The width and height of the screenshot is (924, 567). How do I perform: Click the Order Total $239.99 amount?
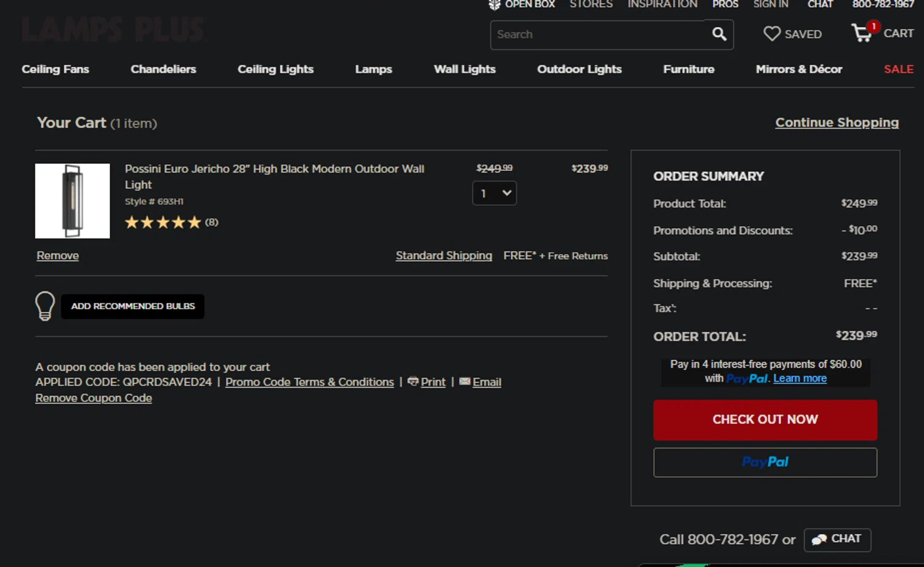click(x=856, y=335)
